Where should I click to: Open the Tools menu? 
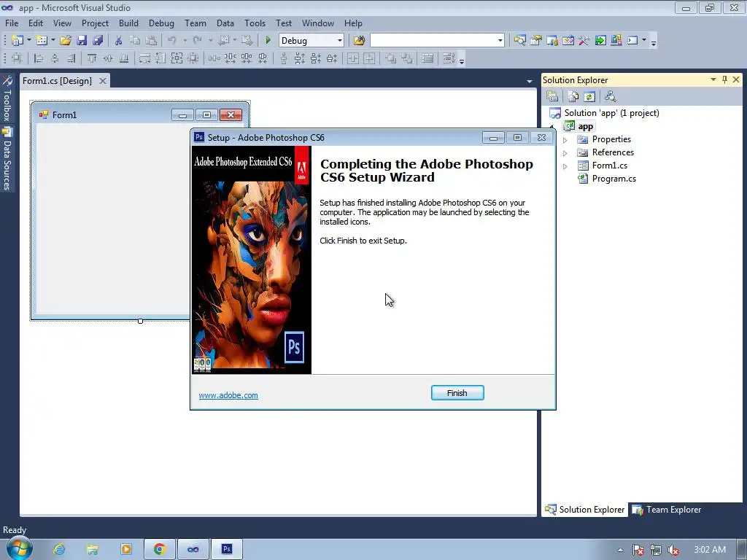(x=255, y=23)
